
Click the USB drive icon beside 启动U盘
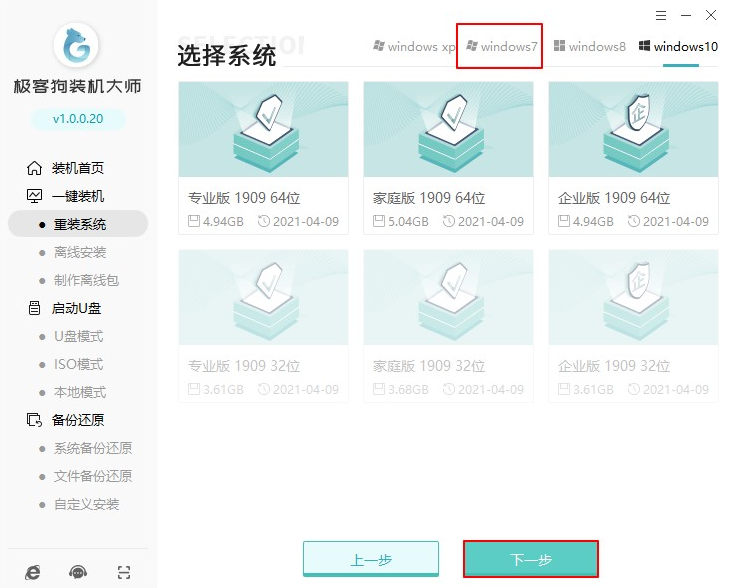(x=34, y=308)
